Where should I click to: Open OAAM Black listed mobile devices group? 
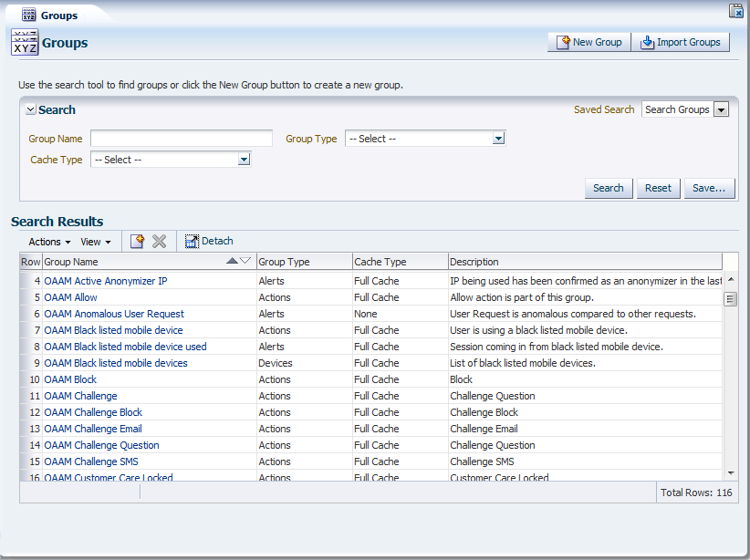click(x=116, y=363)
